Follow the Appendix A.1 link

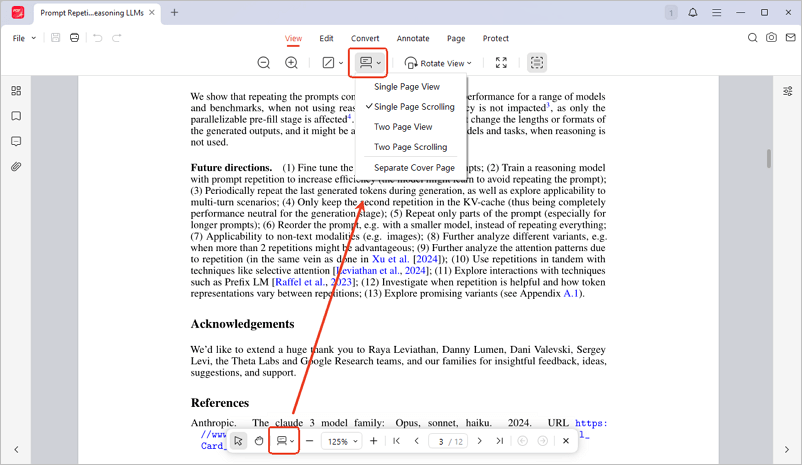pos(570,294)
